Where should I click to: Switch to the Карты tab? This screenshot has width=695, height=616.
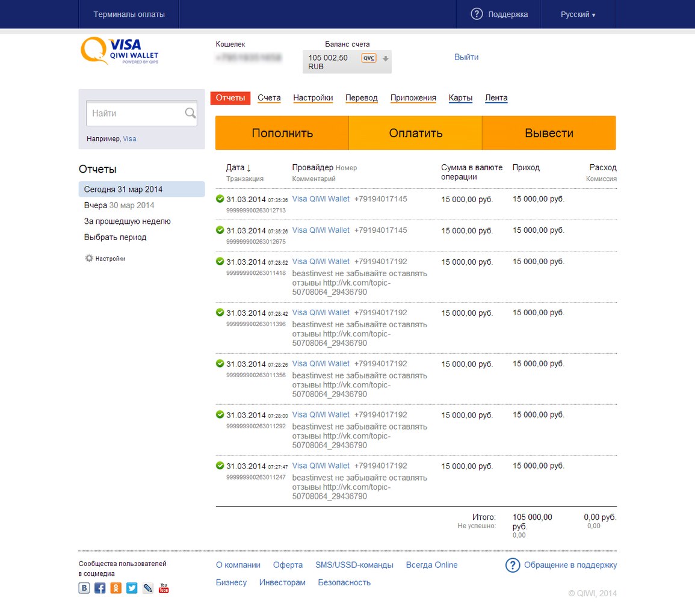coord(460,98)
